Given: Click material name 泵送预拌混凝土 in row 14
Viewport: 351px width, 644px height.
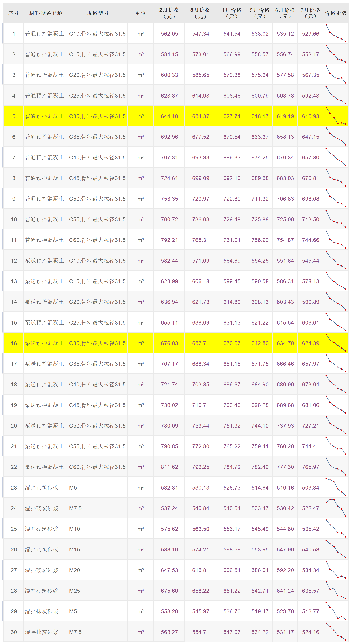Looking at the screenshot, I should (44, 302).
